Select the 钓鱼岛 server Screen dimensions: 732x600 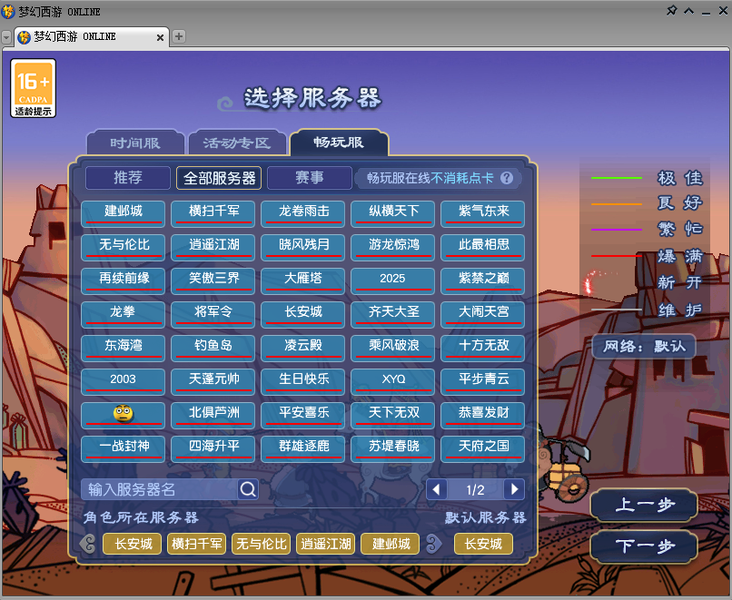click(x=213, y=348)
